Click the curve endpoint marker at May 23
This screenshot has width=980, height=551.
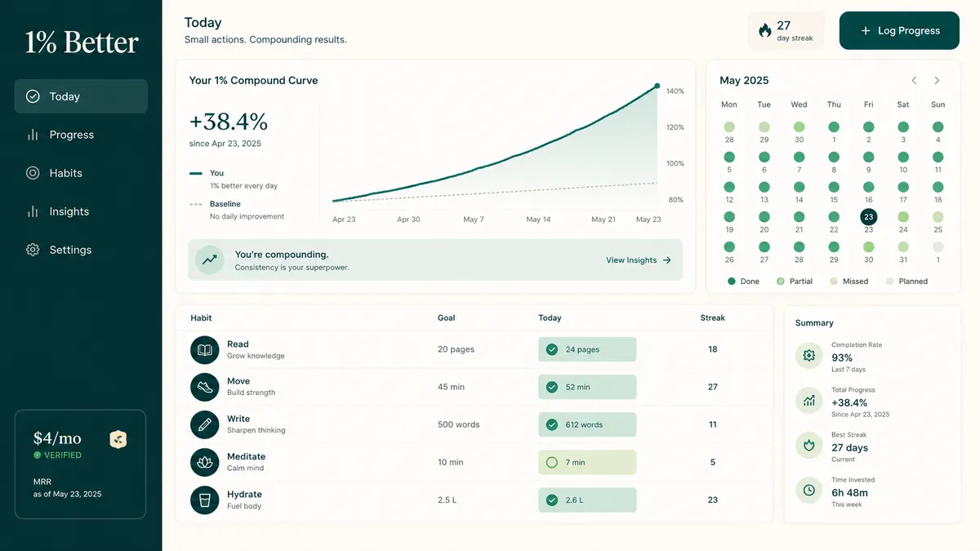point(657,86)
